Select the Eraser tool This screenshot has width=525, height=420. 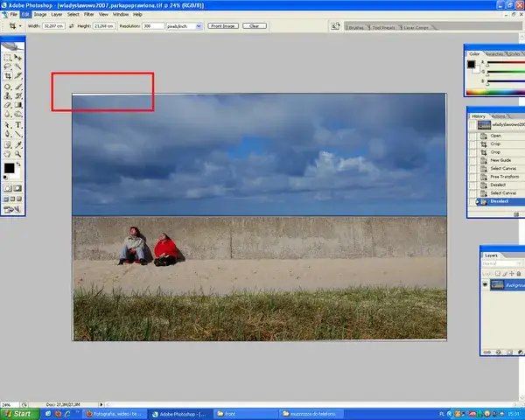click(x=8, y=105)
